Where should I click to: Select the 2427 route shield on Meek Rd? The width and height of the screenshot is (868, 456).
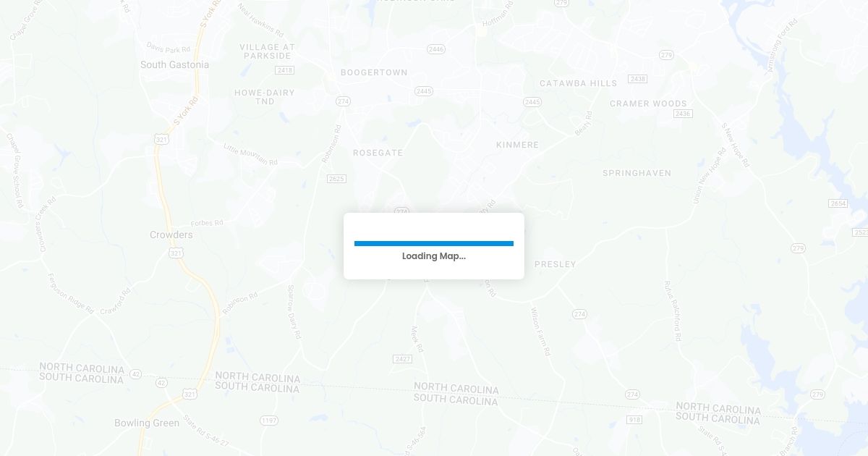coord(403,359)
